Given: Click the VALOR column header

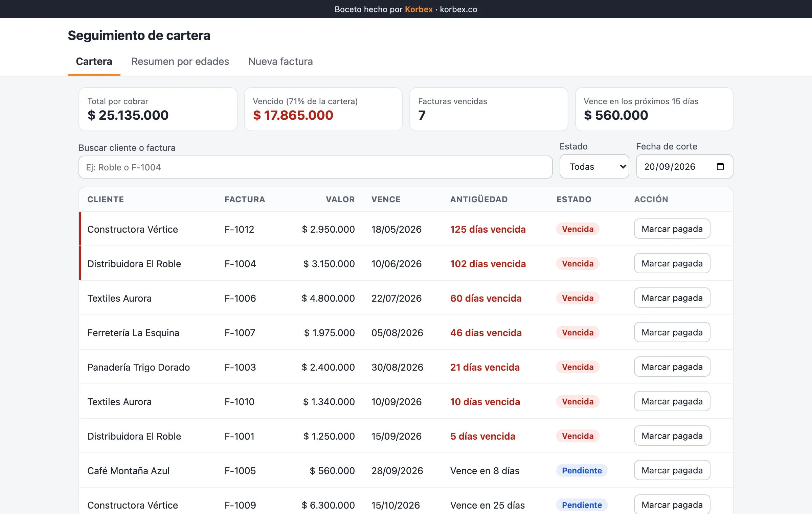Looking at the screenshot, I should (340, 199).
